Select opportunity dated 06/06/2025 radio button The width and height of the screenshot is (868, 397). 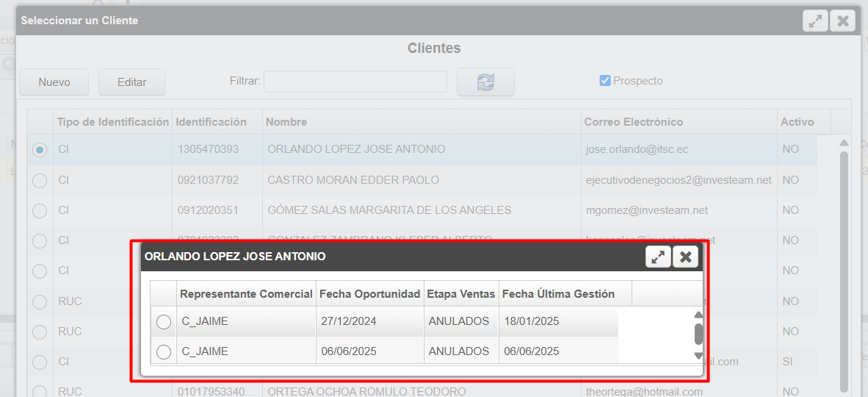click(164, 352)
